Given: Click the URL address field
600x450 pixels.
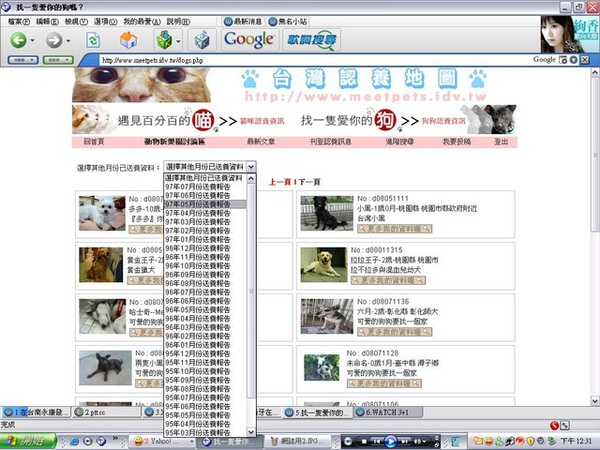Looking at the screenshot, I should 314,60.
